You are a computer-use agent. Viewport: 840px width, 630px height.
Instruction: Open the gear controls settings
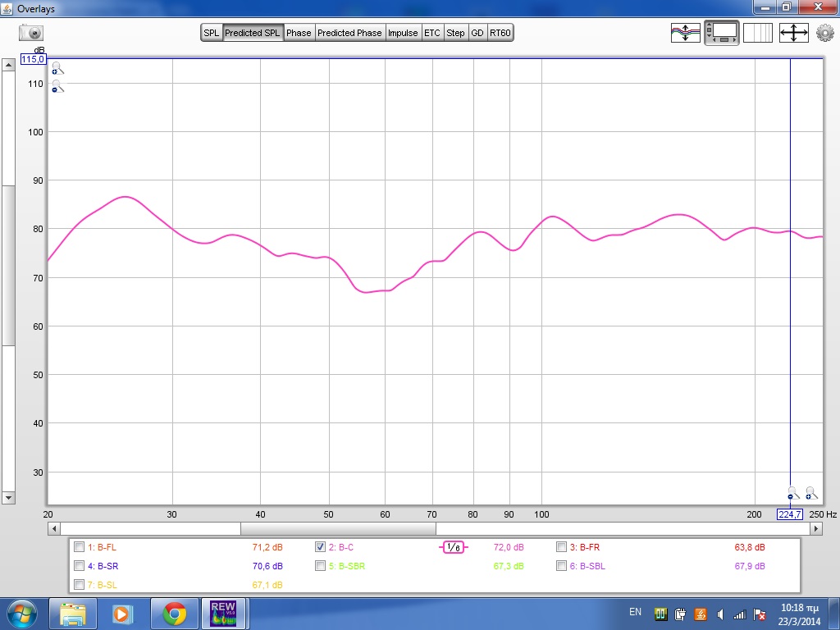[824, 33]
